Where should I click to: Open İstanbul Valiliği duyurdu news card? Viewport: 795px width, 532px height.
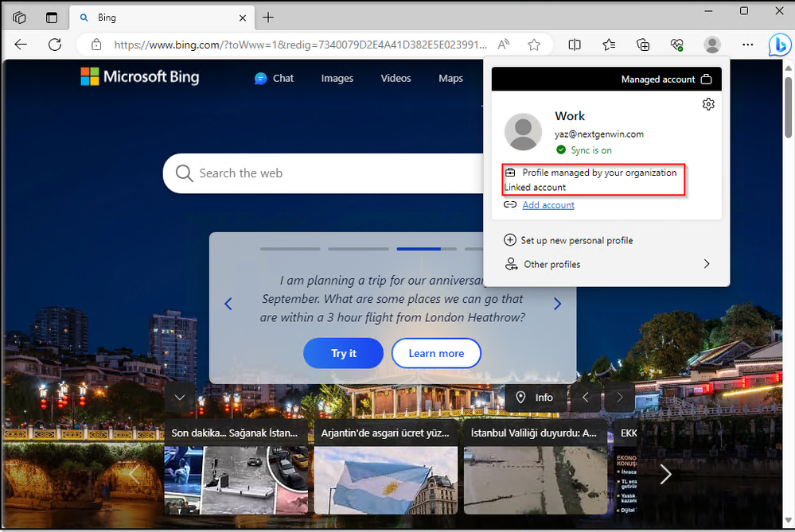pos(536,467)
